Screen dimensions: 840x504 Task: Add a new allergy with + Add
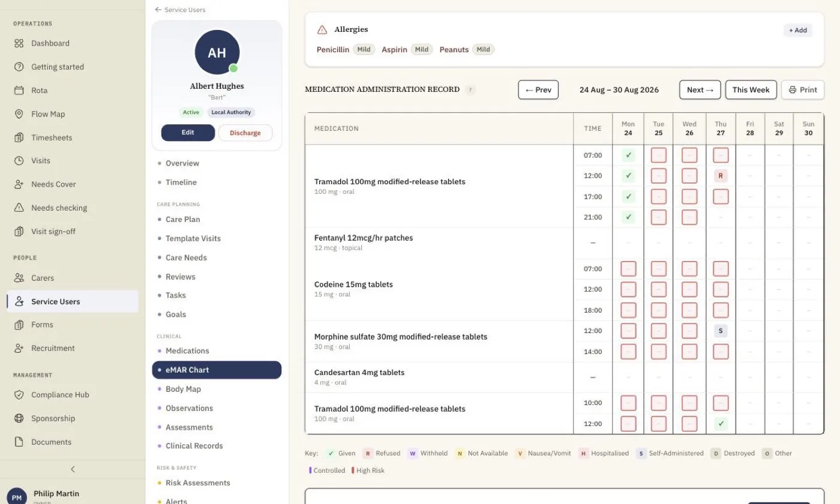pyautogui.click(x=798, y=30)
